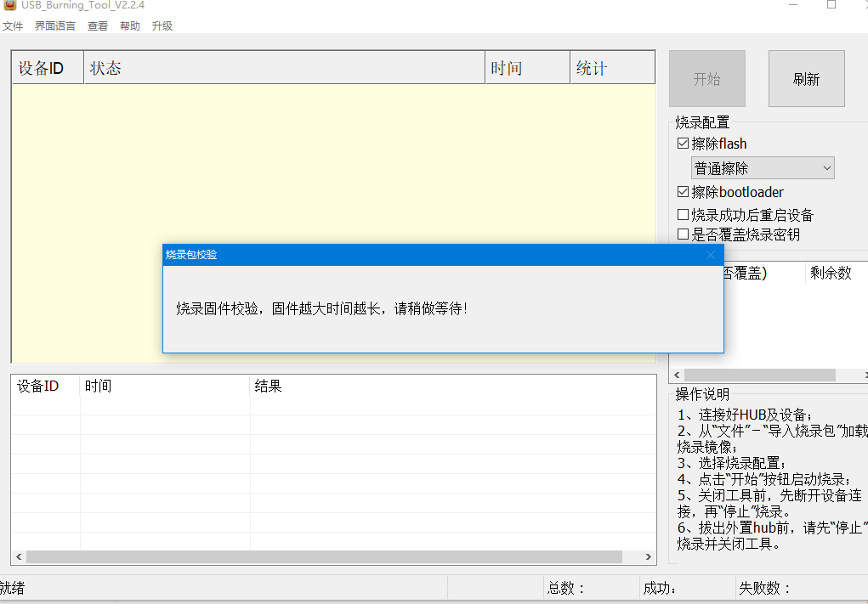Click left arrow of bottom table scrollbar

(19, 557)
